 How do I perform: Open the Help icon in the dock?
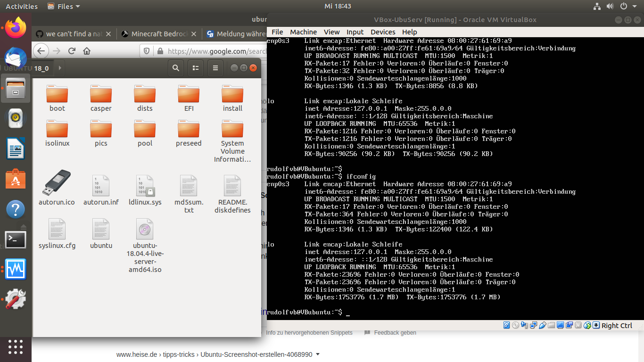16,209
